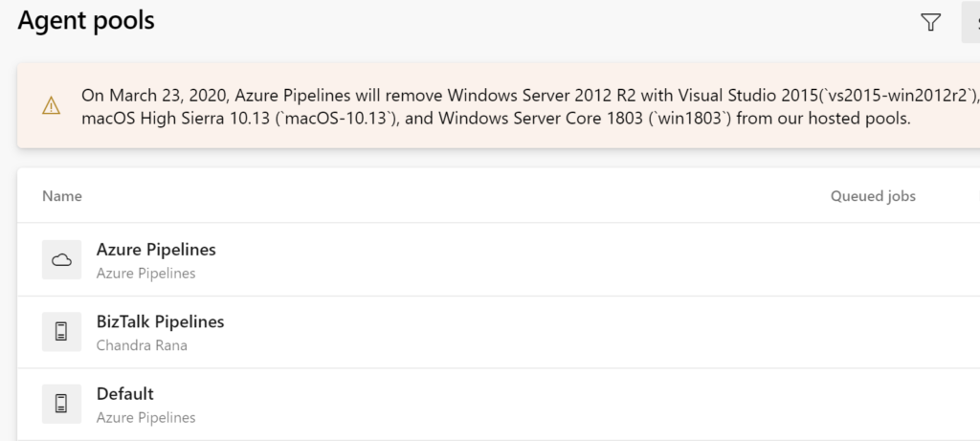Click the Agent pools page heading

click(85, 21)
